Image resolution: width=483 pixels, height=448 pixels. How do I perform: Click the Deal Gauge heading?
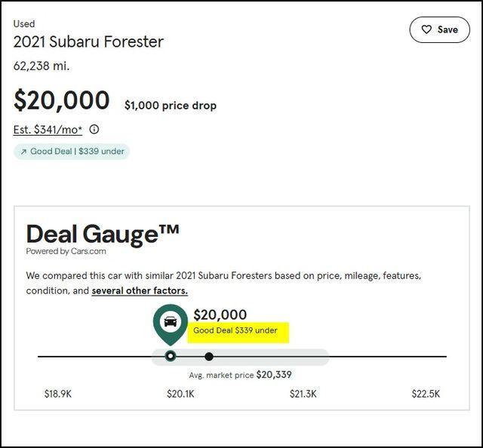click(x=103, y=234)
